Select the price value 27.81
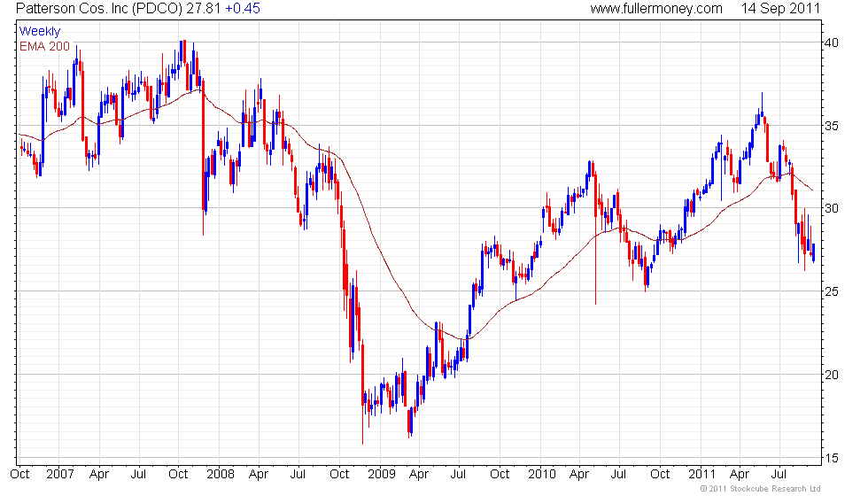The width and height of the screenshot is (868, 496). click(x=203, y=9)
